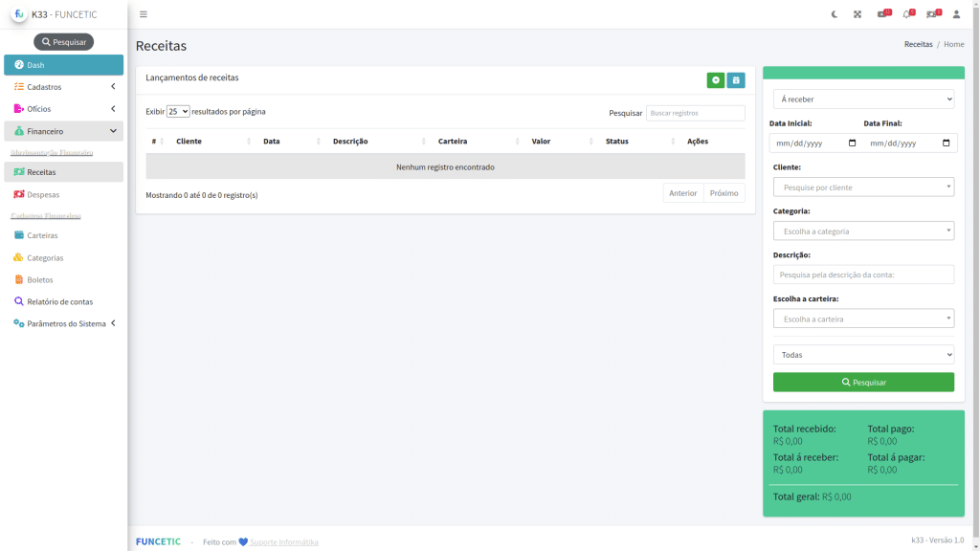Click the Parâmetros gears icon
Screen dimensions: 980x551
coord(19,323)
